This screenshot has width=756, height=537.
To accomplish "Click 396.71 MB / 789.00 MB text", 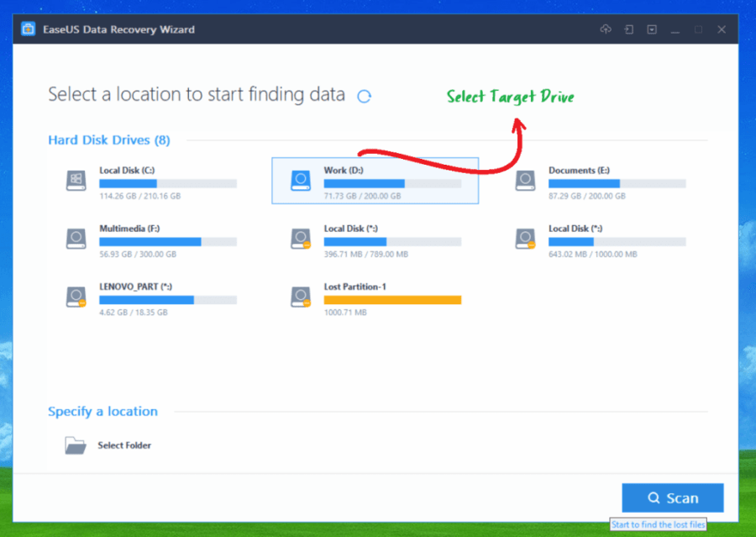I will (366, 255).
